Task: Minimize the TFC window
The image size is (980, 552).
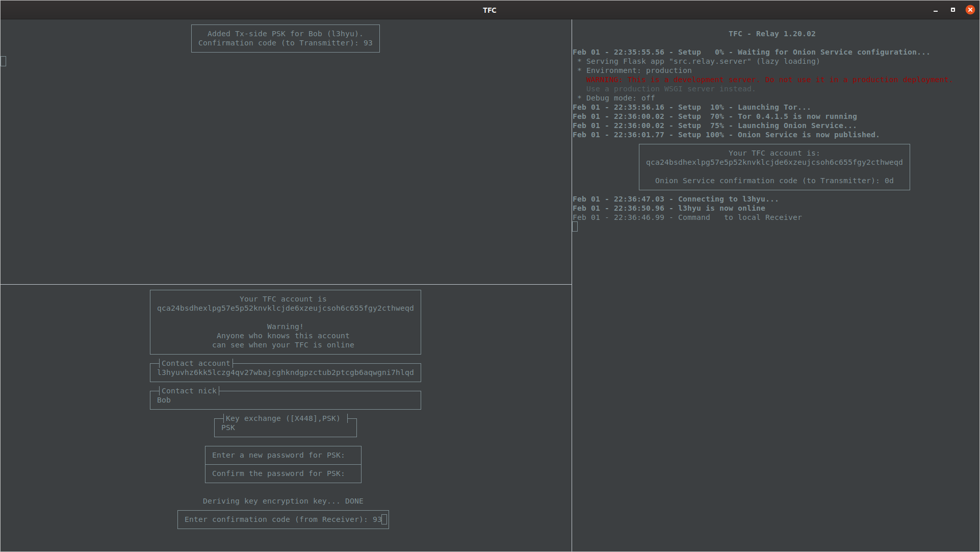Action: 936,10
